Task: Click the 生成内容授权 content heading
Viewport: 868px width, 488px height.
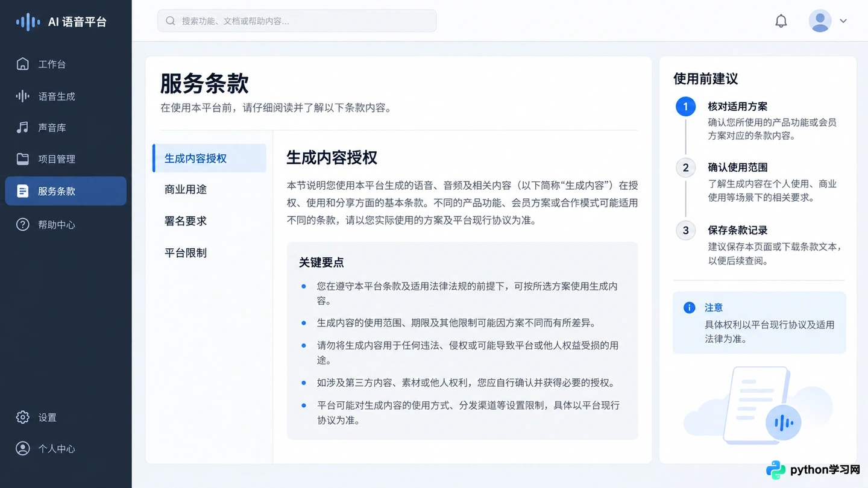Action: click(332, 158)
